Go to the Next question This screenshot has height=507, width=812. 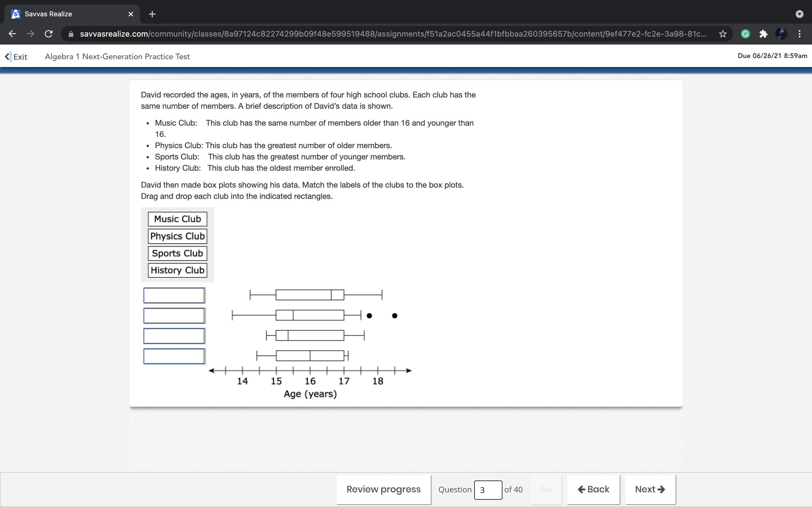[x=650, y=489]
